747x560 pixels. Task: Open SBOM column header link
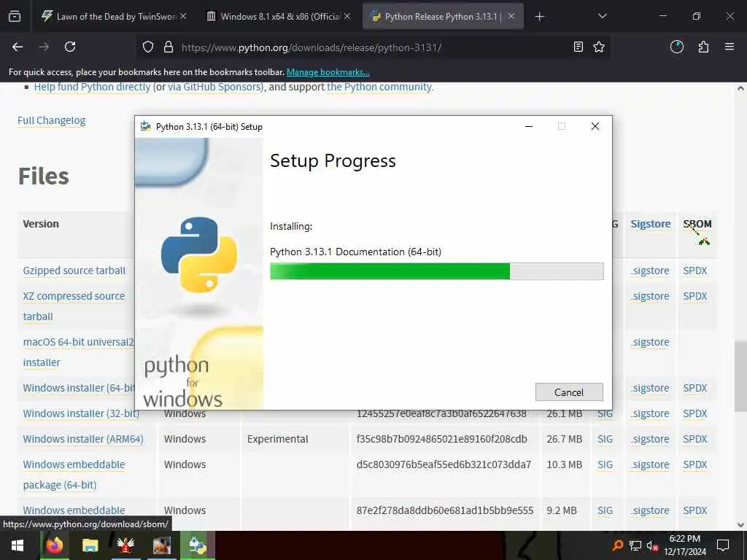pyautogui.click(x=697, y=224)
